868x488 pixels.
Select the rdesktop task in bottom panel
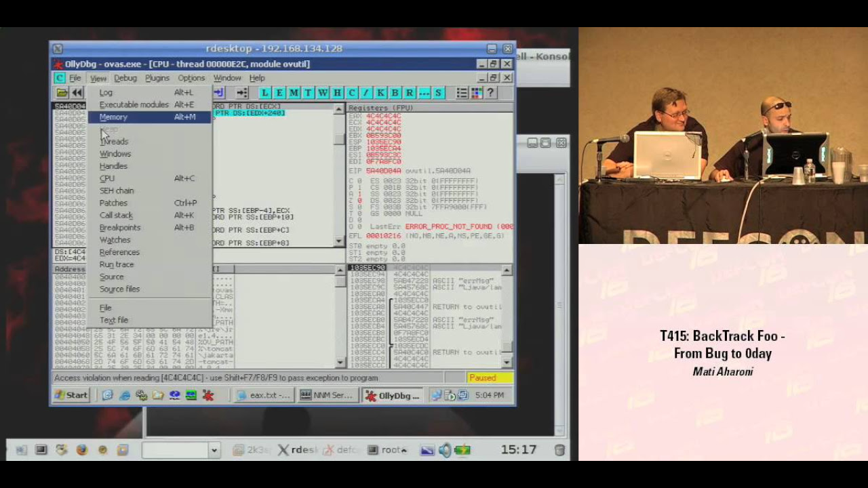click(298, 450)
